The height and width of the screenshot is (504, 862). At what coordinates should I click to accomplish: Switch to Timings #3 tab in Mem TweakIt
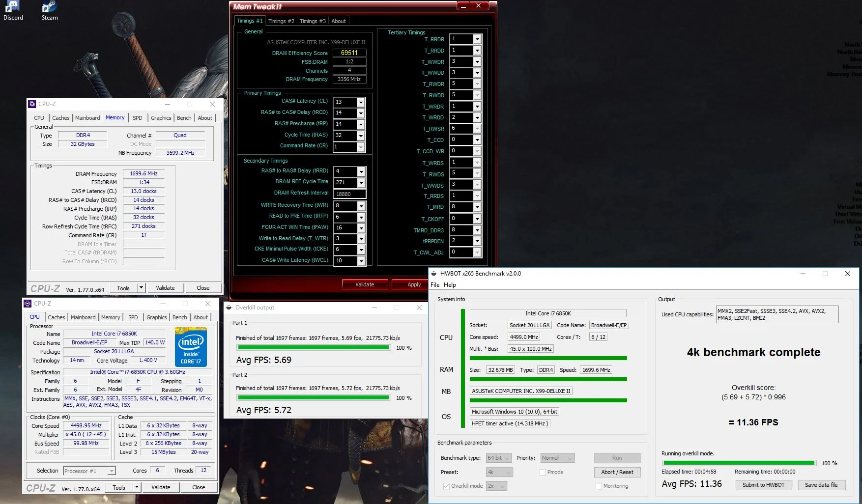(313, 21)
